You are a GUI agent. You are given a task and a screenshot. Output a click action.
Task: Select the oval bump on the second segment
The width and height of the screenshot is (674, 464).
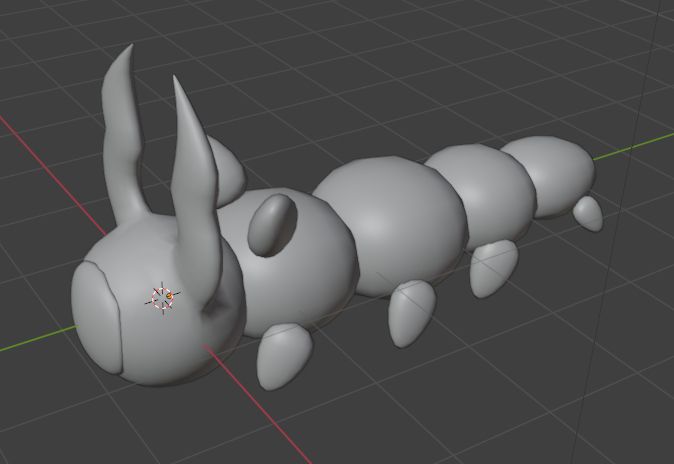pyautogui.click(x=272, y=225)
